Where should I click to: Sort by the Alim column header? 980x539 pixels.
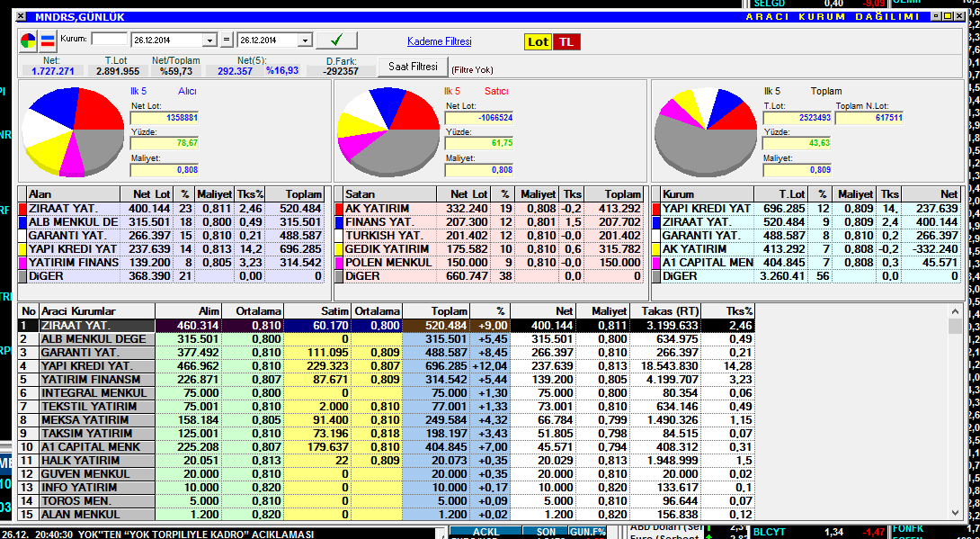[188, 310]
